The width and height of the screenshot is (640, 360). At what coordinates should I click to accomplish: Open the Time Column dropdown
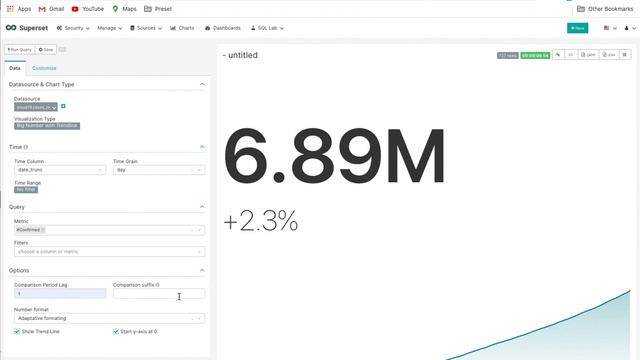click(x=60, y=170)
